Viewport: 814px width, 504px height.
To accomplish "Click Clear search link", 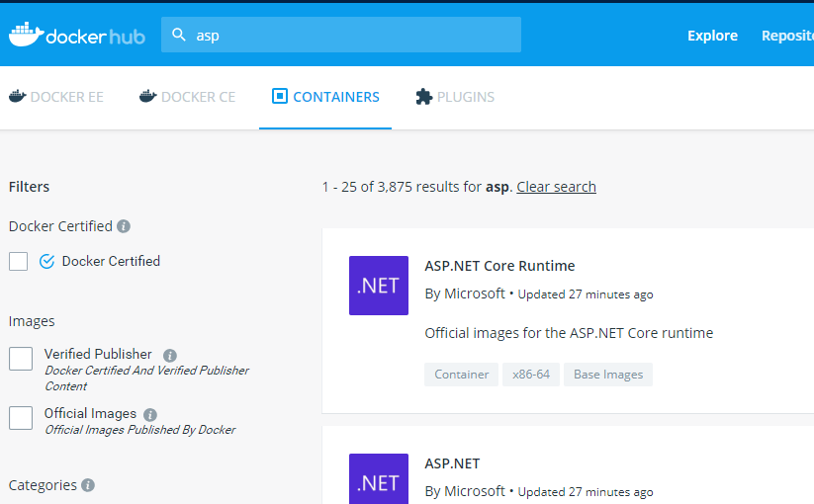I will (x=556, y=187).
